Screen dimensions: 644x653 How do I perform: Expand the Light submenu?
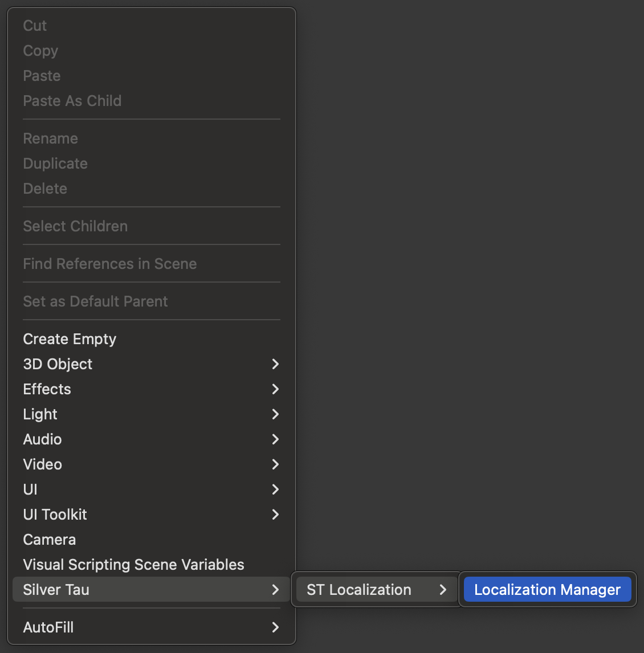pyautogui.click(x=40, y=414)
